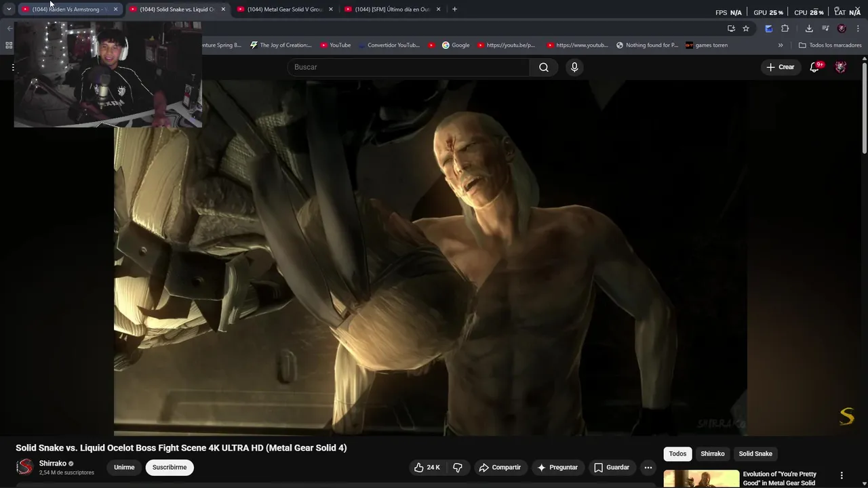Image resolution: width=868 pixels, height=488 pixels.
Task: Click the YouTube search magnifier button
Action: tap(544, 67)
